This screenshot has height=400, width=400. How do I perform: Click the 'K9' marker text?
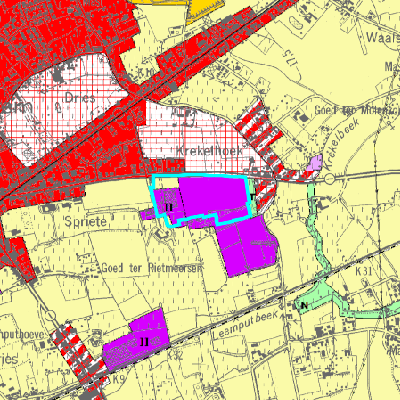118,379
